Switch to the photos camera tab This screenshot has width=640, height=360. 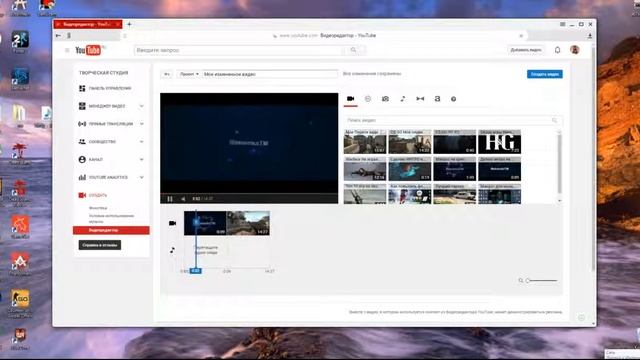(385, 99)
